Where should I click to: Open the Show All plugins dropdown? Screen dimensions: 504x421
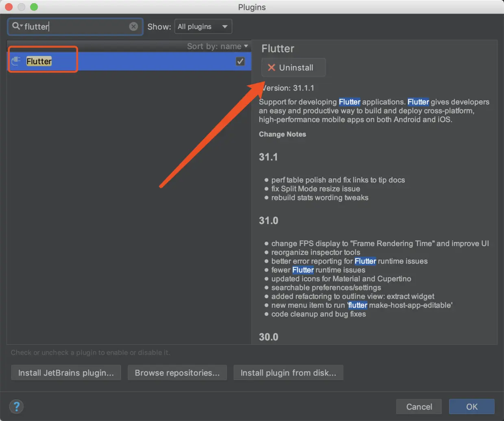(203, 26)
